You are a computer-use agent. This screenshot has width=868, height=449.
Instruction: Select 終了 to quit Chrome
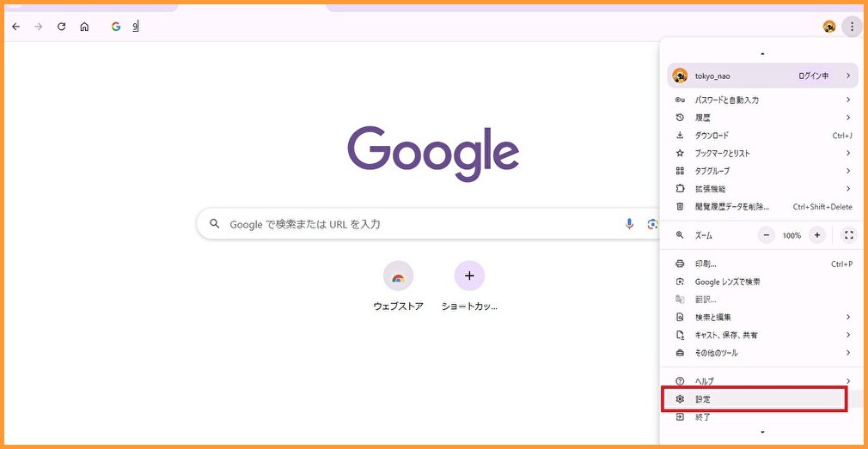pyautogui.click(x=762, y=417)
